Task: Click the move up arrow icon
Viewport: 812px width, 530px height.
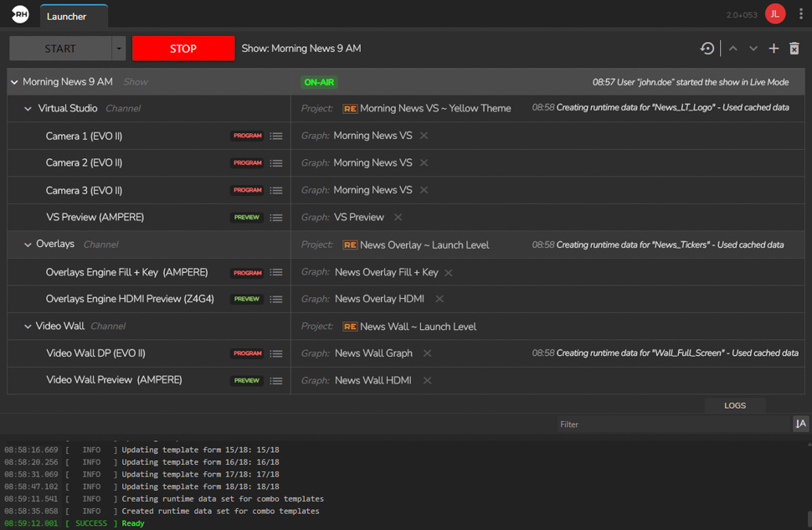Action: coord(733,49)
